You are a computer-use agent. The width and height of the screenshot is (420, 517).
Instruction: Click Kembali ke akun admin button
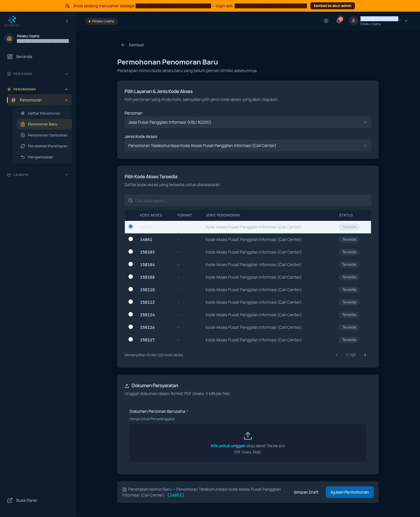332,6
